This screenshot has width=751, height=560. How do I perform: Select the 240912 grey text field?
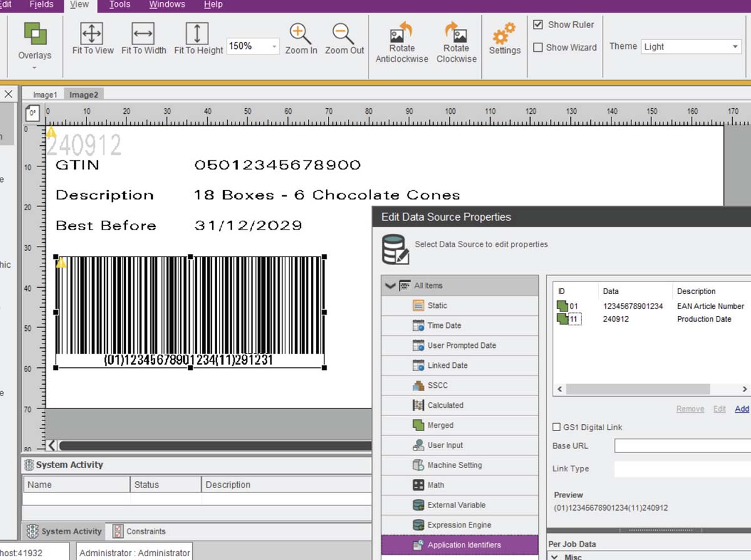tap(84, 145)
